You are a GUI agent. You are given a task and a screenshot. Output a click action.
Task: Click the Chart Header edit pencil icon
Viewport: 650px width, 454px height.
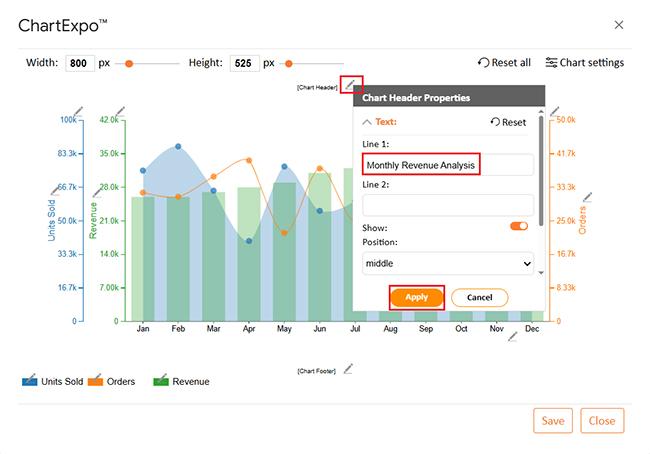351,86
